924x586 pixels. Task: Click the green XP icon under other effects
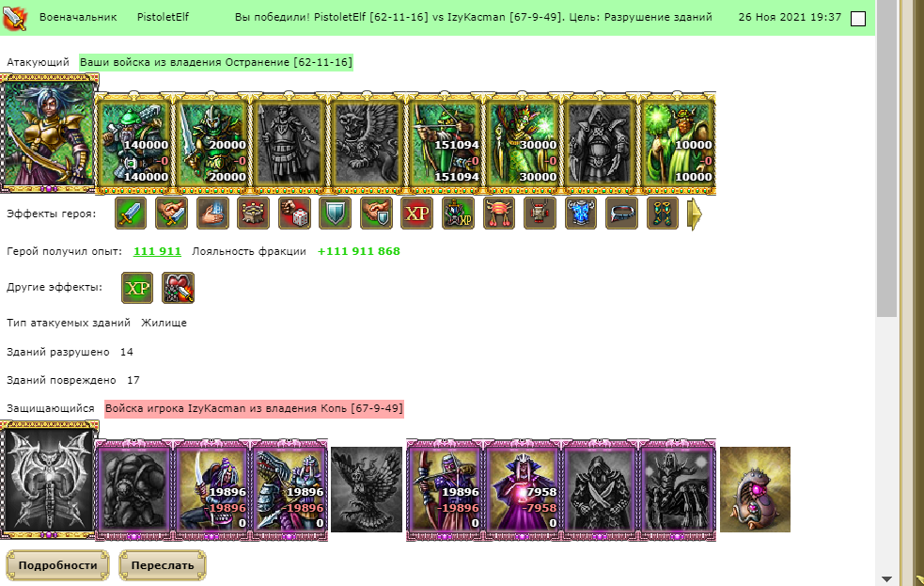[137, 288]
